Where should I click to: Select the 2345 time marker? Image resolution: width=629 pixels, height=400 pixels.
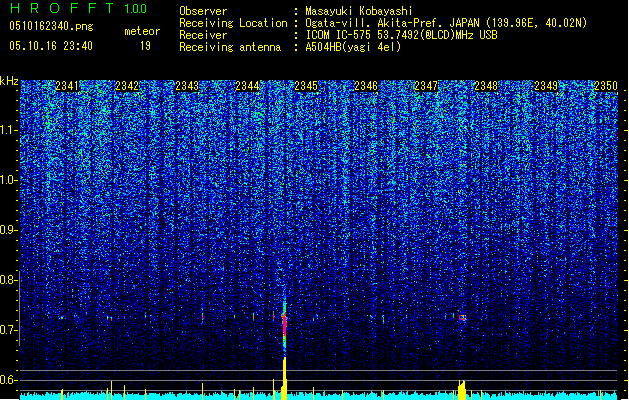[x=306, y=86]
